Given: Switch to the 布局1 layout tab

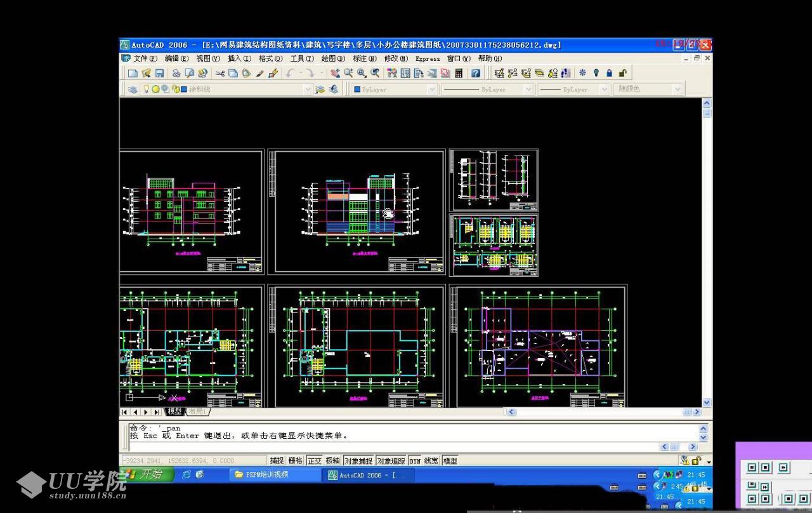Looking at the screenshot, I should coord(197,412).
